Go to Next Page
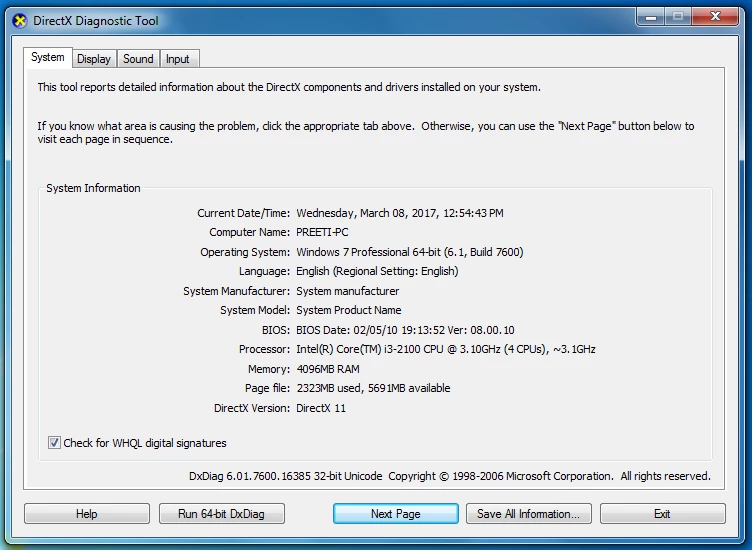The width and height of the screenshot is (754, 552). 395,514
